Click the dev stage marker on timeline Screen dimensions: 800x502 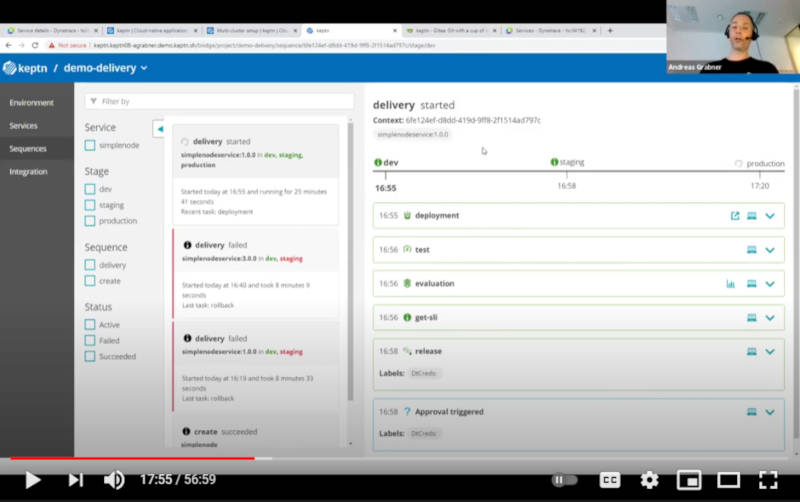point(386,163)
